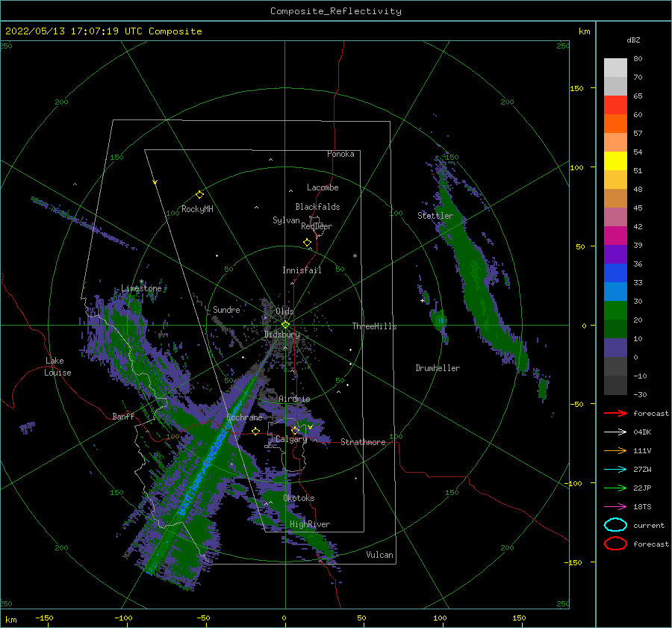Click the cyan 27ZW arrow icon

[615, 470]
